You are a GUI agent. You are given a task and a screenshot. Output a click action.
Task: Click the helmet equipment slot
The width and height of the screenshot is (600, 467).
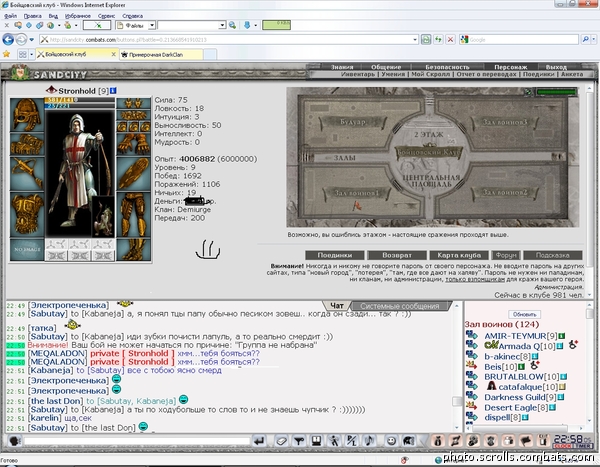27,114
